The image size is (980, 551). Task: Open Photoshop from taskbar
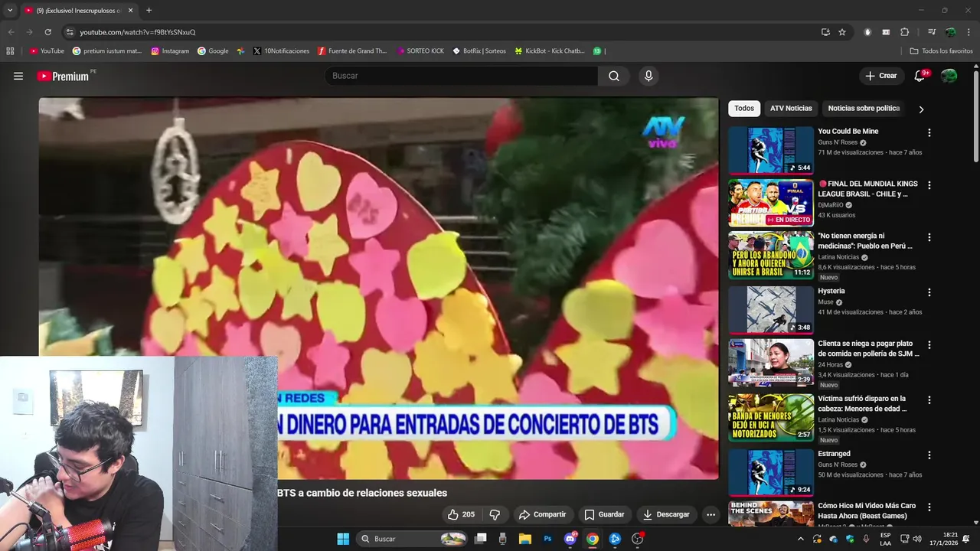click(x=547, y=539)
